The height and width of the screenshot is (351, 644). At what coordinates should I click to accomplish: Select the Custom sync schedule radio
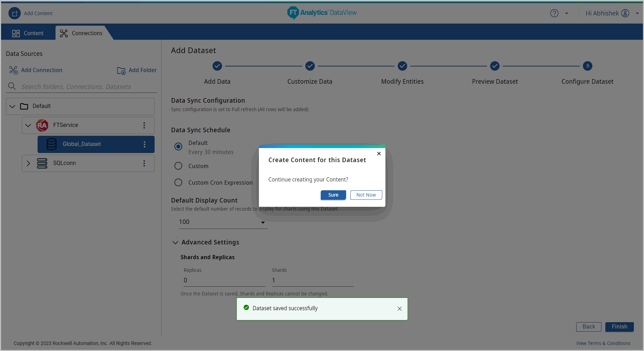click(x=178, y=166)
